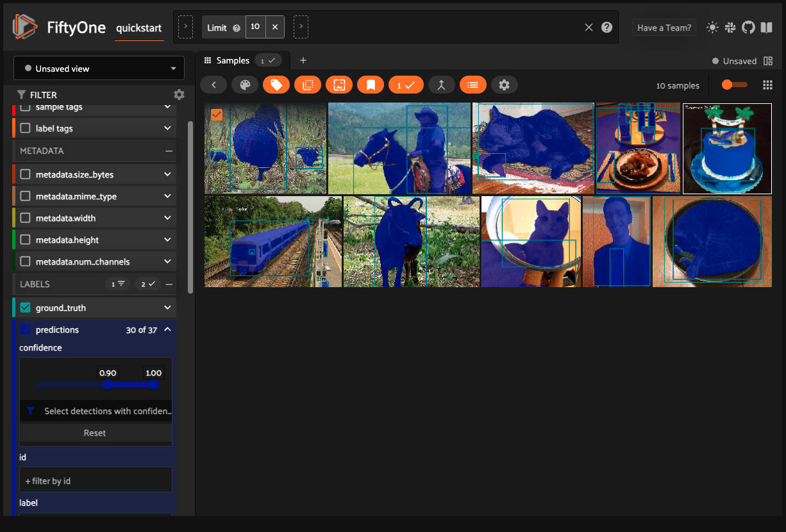Enable the label tags checkbox
The width and height of the screenshot is (786, 532).
click(26, 128)
